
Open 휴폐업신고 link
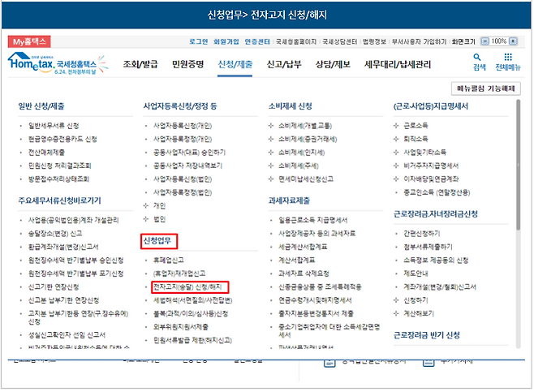click(x=169, y=261)
